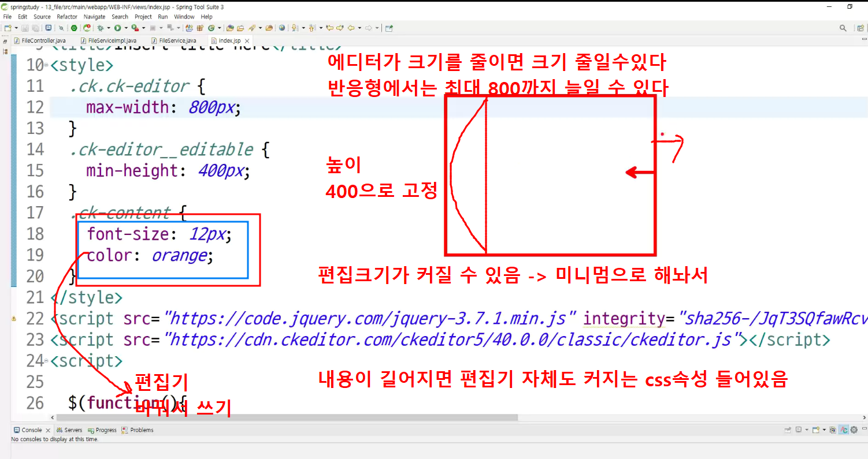The image size is (868, 459).
Task: Click the editor horizontal scrollbar thumb
Action: [287, 417]
